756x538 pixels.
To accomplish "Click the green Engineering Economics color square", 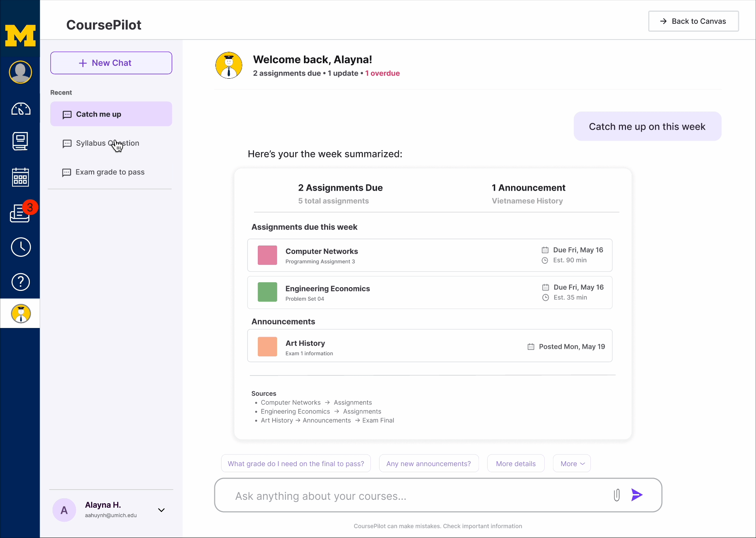I will [x=267, y=292].
